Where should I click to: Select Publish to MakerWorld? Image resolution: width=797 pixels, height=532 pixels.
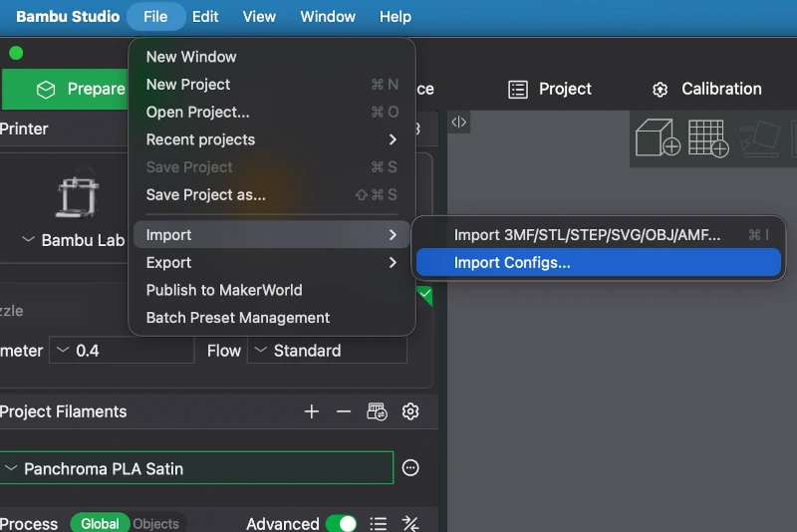[x=271, y=290]
